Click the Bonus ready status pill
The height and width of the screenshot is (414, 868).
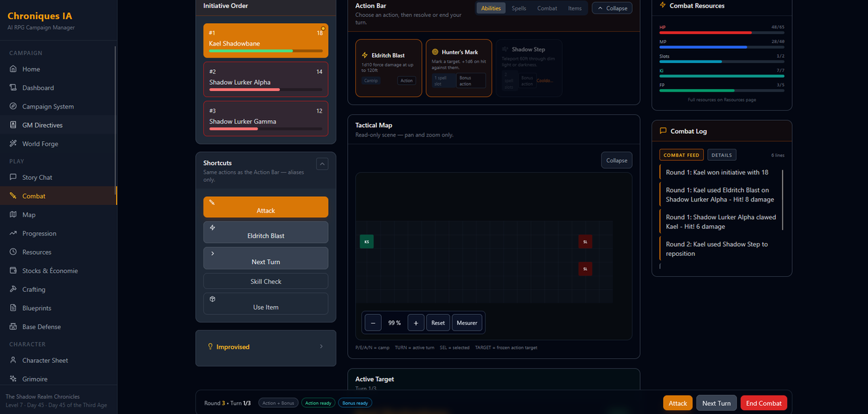[x=355, y=403]
